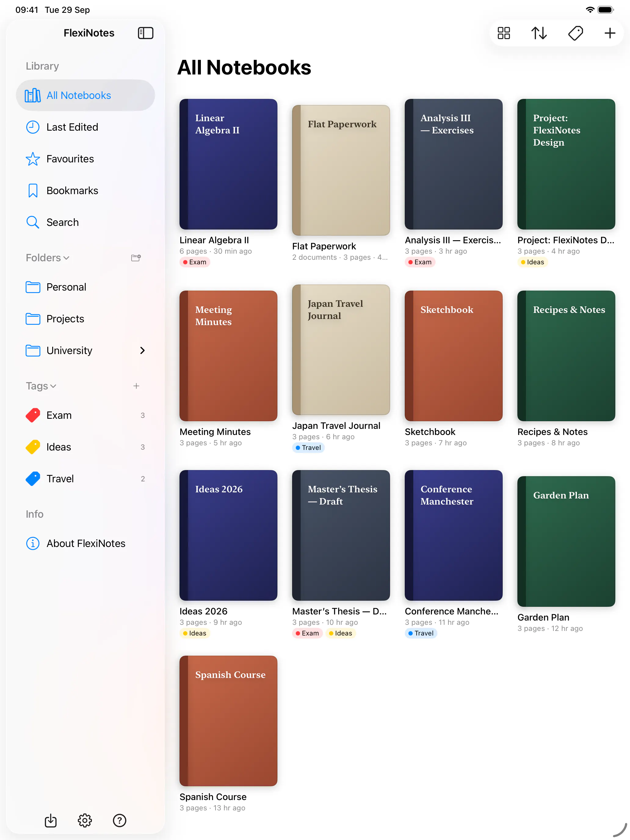This screenshot has height=840, width=630.
Task: Open Japan Travel Journal cover
Action: pos(341,350)
